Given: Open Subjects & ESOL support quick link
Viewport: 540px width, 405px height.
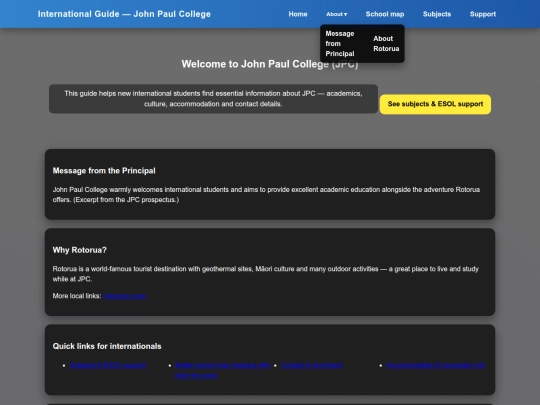Looking at the screenshot, I should coord(108,365).
